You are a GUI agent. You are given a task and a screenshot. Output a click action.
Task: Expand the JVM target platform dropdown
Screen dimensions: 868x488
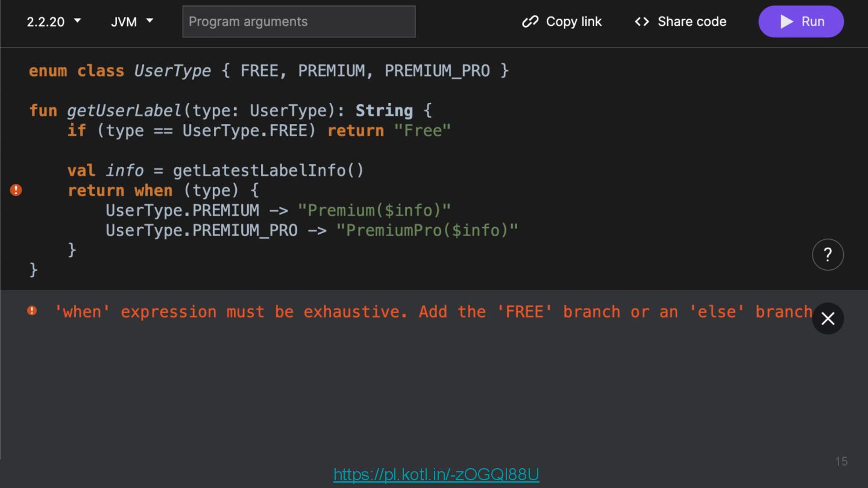[132, 22]
